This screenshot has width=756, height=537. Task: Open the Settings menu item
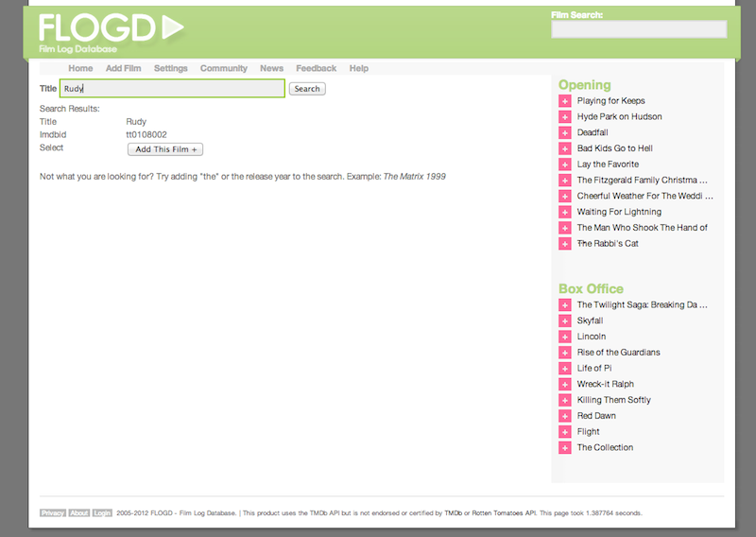171,68
